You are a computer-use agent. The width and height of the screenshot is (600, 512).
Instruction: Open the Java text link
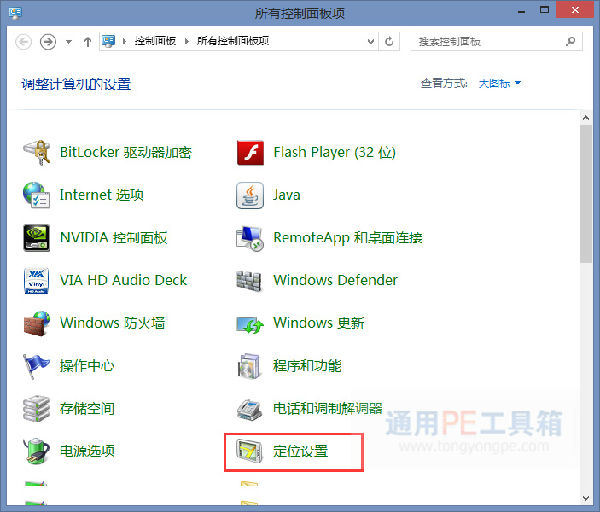(287, 195)
